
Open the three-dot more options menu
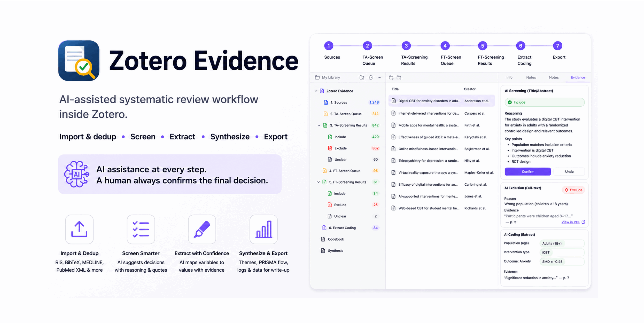click(379, 77)
